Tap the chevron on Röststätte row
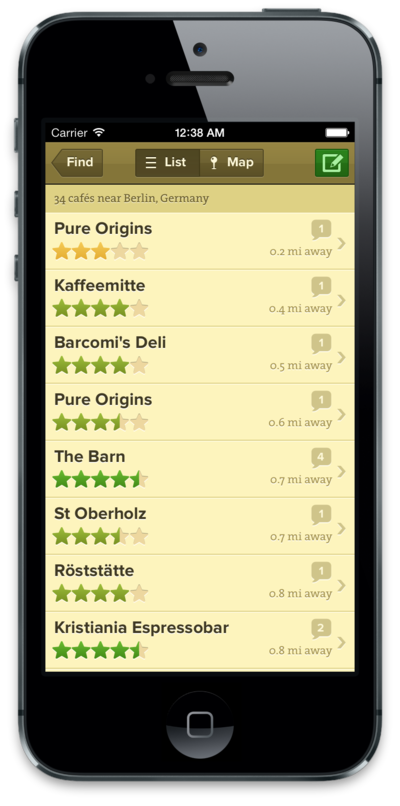 click(341, 585)
